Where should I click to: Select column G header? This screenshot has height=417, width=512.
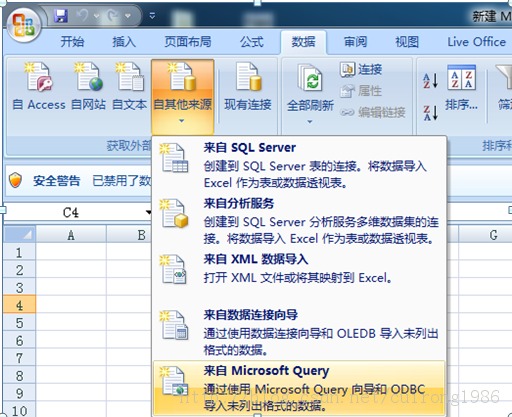[x=485, y=235]
